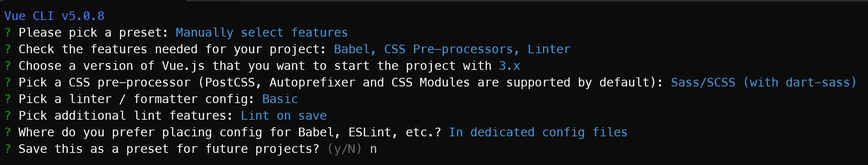Click the "Vue CLI v5.0.8" header text

click(54, 16)
